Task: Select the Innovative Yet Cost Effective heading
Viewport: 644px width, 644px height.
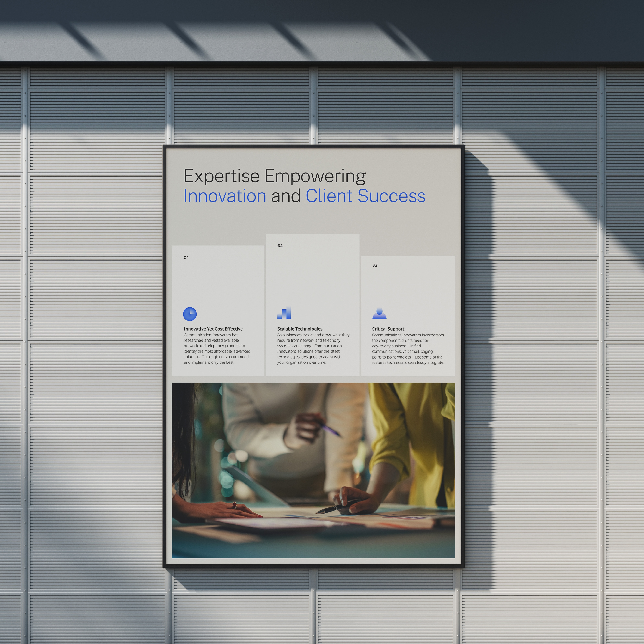Action: tap(213, 329)
